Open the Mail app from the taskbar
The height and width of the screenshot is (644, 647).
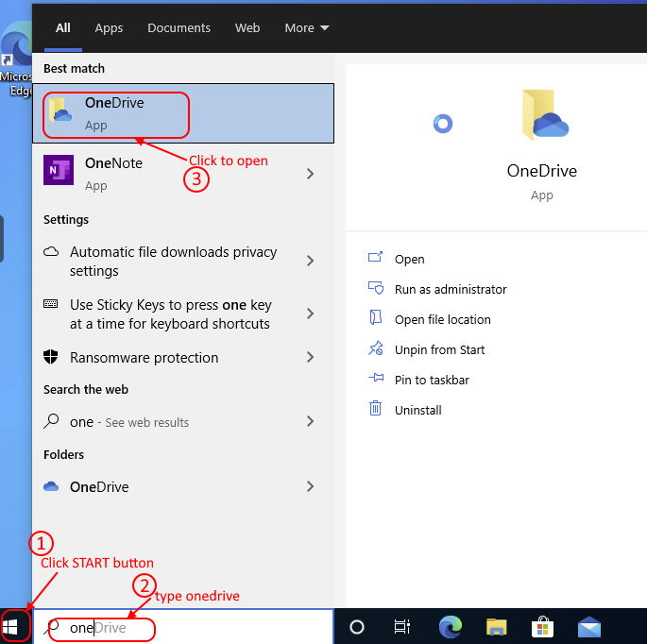tap(589, 627)
